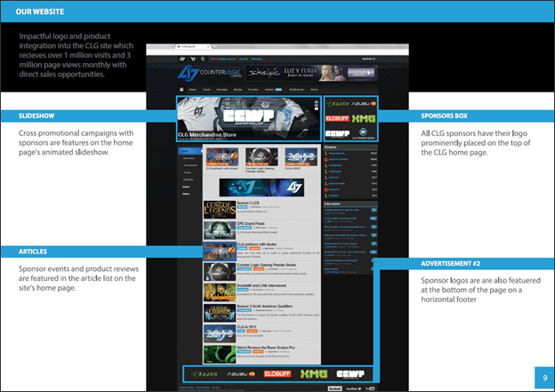Click the CLG Premier Series badge in the sponsors box
This screenshot has height=392, width=555.
(363, 133)
